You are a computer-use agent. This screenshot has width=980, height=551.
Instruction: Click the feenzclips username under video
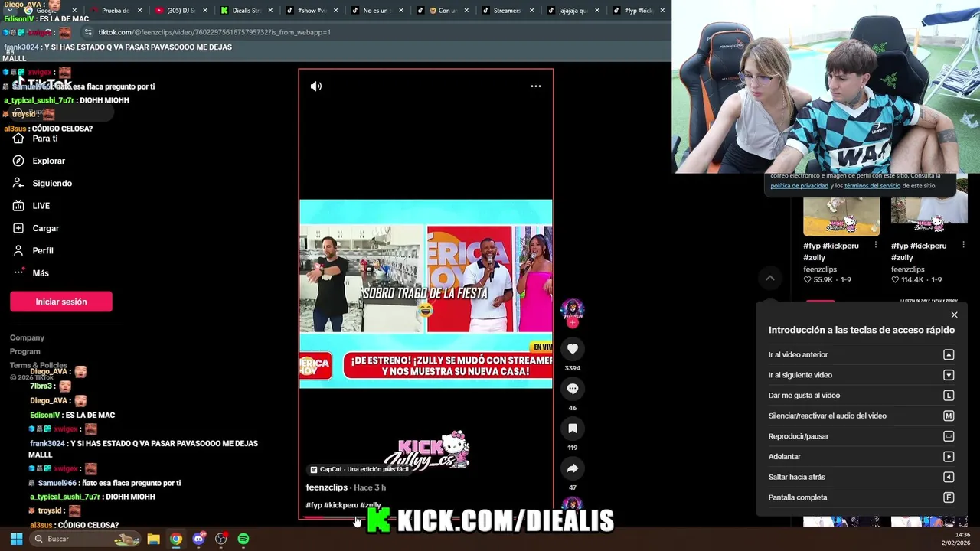tap(326, 487)
